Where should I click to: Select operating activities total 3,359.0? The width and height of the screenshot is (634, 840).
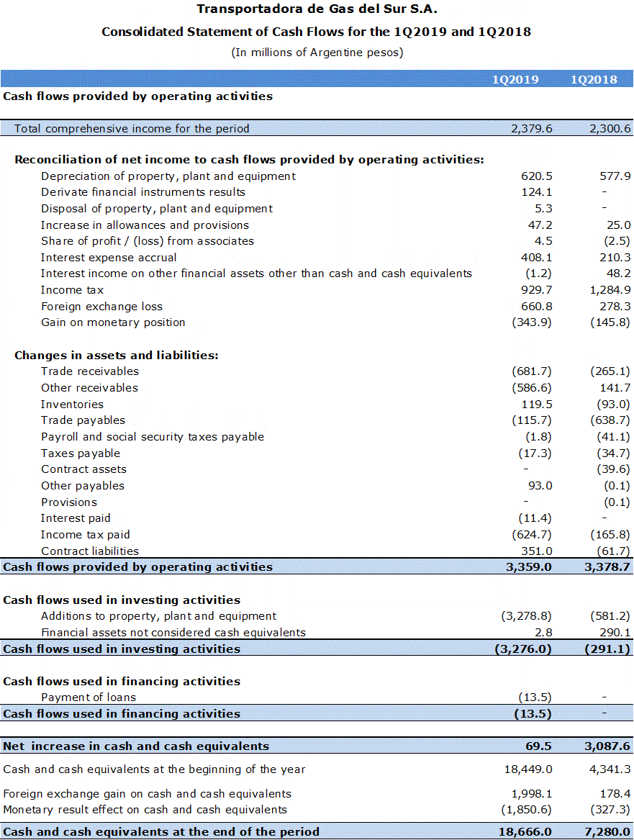point(528,566)
